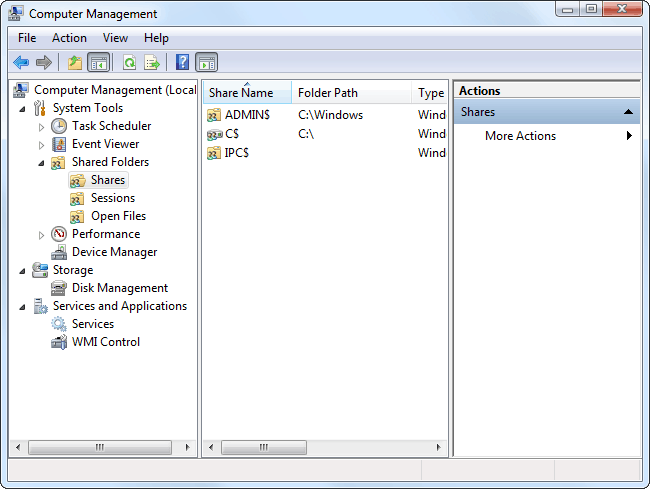Click the Refresh toolbar icon
The height and width of the screenshot is (489, 650).
tap(129, 63)
